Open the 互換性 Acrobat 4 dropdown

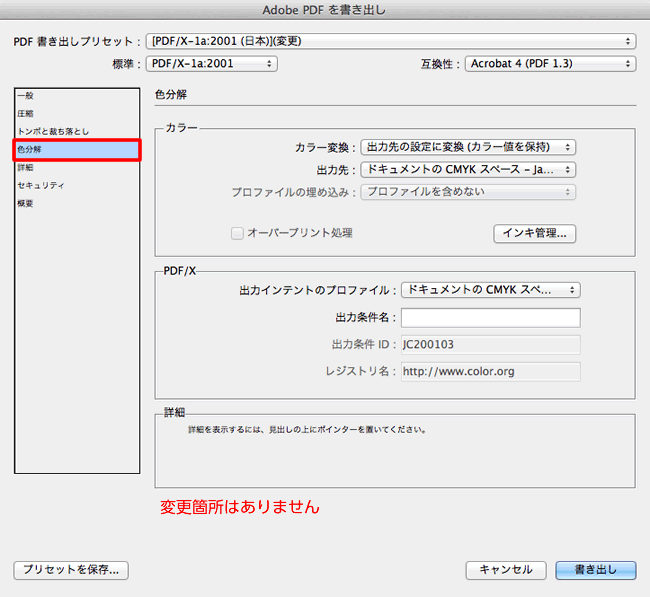coord(549,64)
